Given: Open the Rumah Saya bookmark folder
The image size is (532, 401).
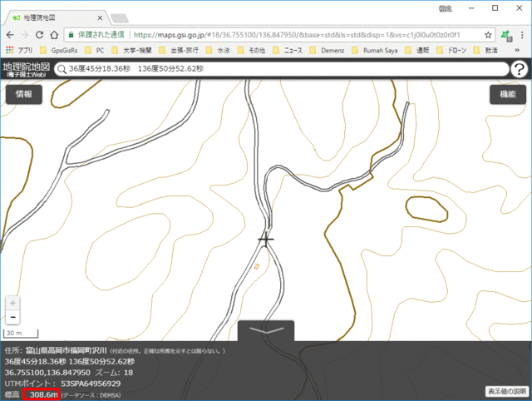Looking at the screenshot, I should (x=375, y=51).
